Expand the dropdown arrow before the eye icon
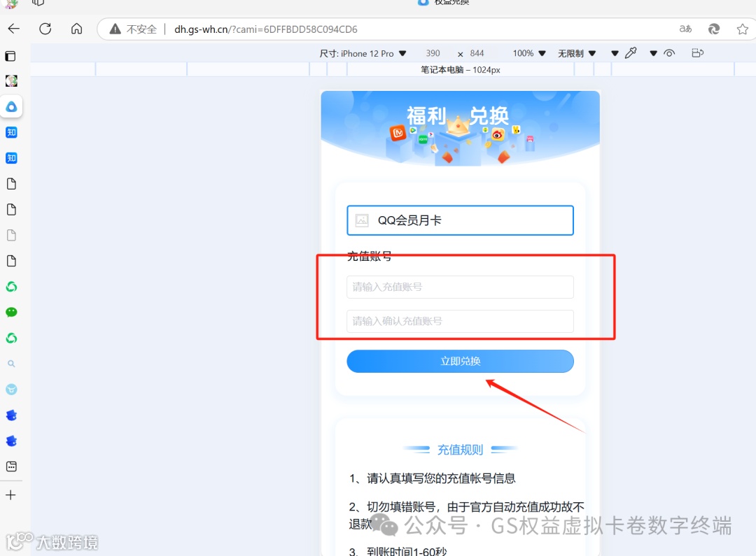The width and height of the screenshot is (756, 556). click(653, 53)
